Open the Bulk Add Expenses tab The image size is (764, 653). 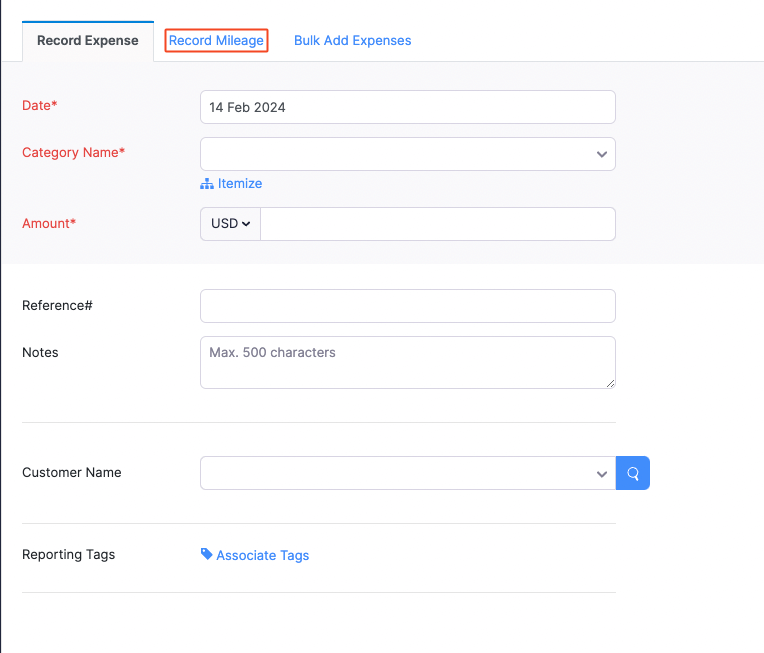coord(352,41)
